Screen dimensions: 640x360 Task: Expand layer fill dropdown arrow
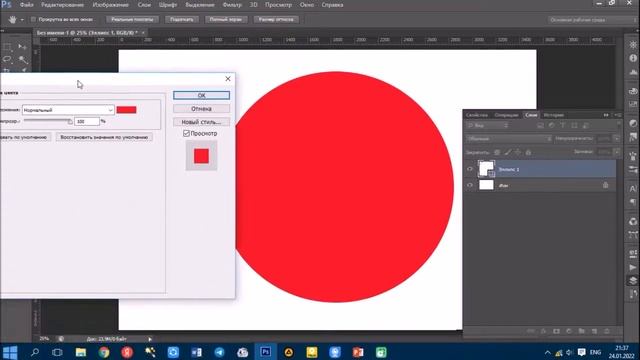617,152
